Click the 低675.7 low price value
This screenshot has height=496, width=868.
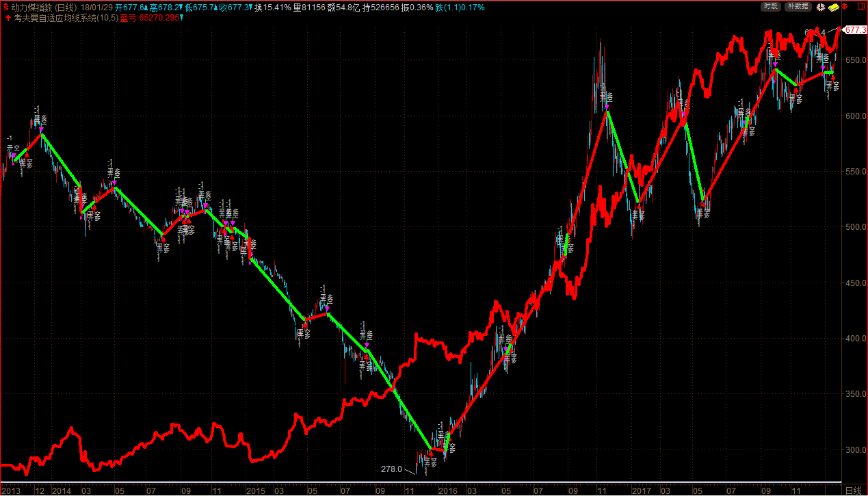(200, 7)
